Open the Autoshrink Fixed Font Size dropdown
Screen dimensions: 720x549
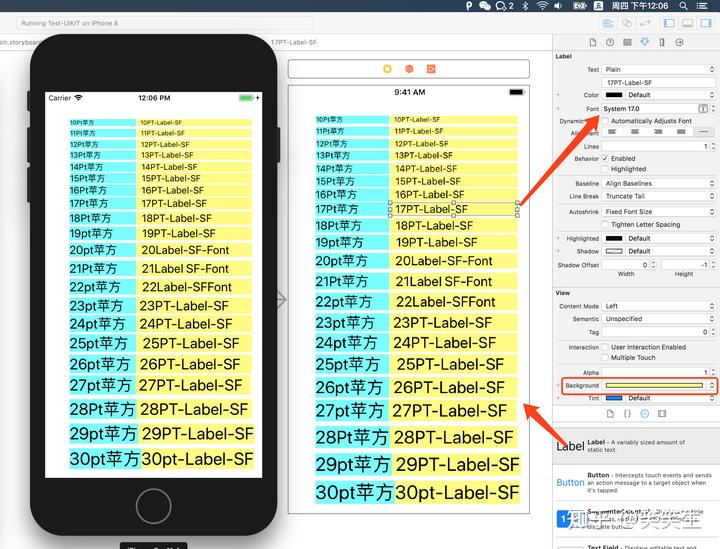point(659,212)
